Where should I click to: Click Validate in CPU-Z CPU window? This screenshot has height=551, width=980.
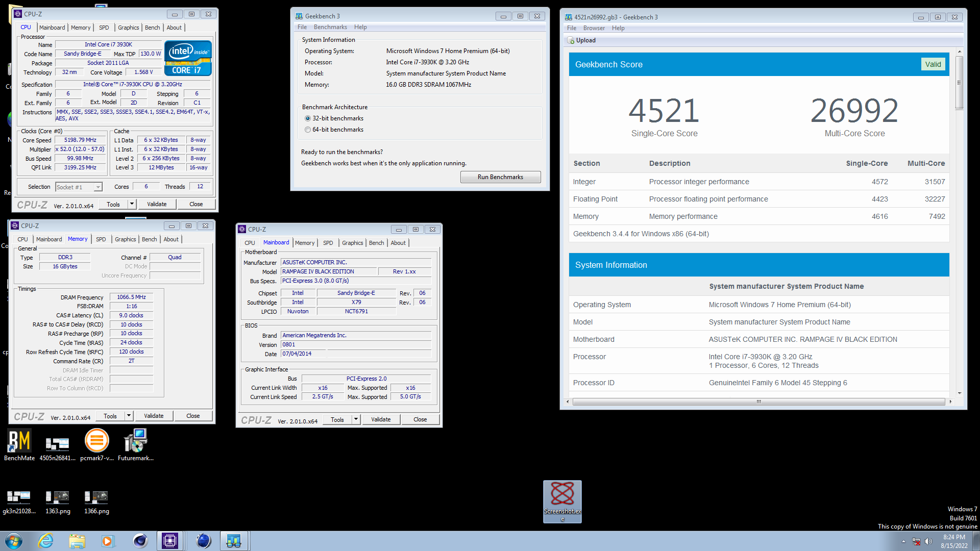point(157,204)
